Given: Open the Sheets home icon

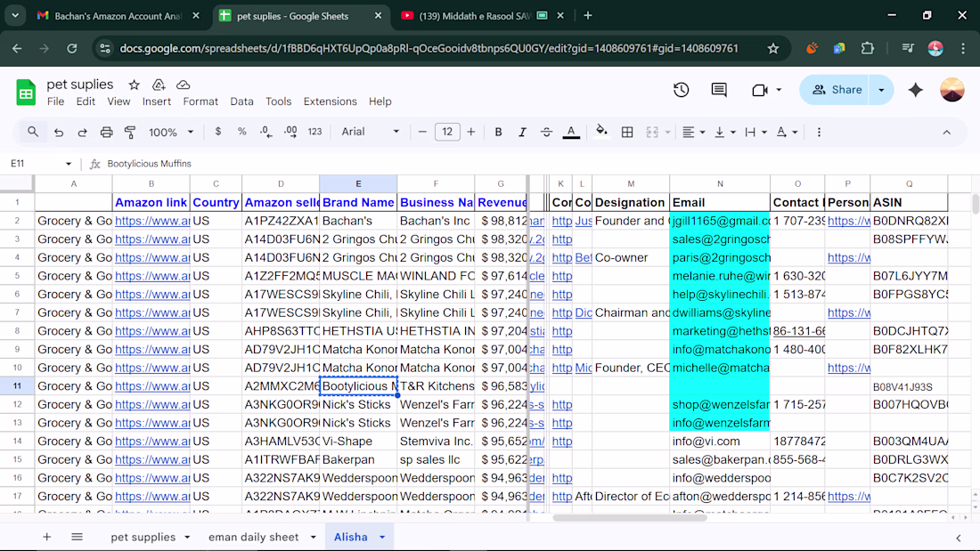Looking at the screenshot, I should pos(26,93).
